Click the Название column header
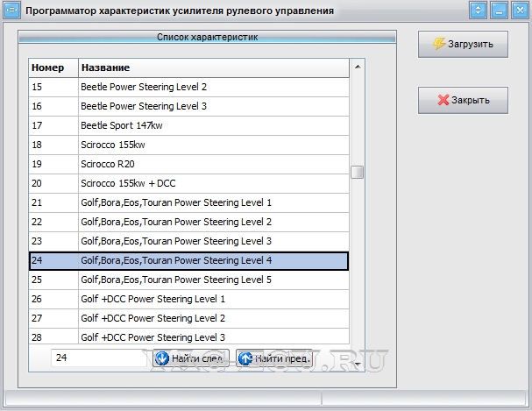 [214, 67]
